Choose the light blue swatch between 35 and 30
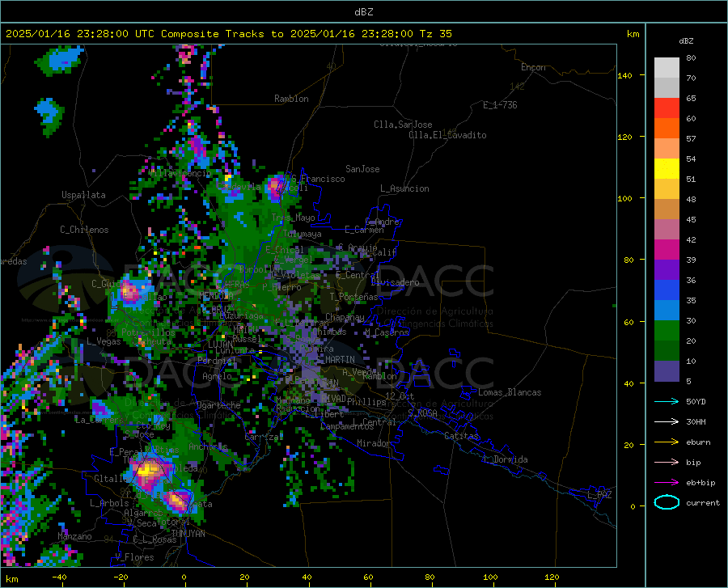 [667, 311]
